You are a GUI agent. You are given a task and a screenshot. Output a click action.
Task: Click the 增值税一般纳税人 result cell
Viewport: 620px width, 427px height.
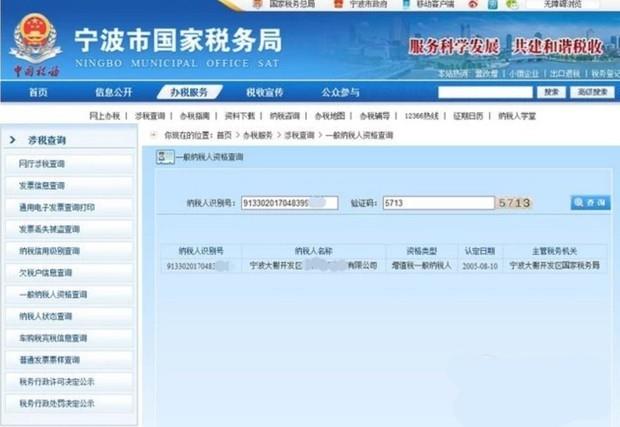pos(421,265)
